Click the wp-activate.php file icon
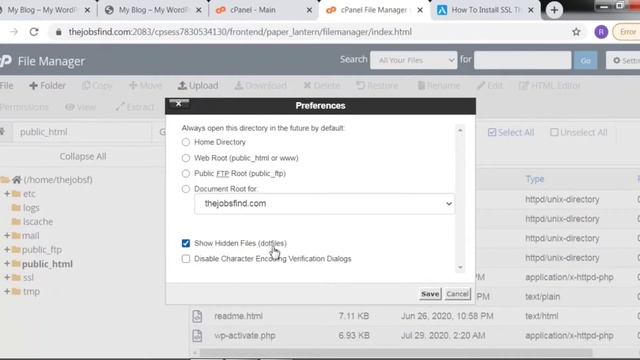This screenshot has width=640, height=360. coord(197,336)
